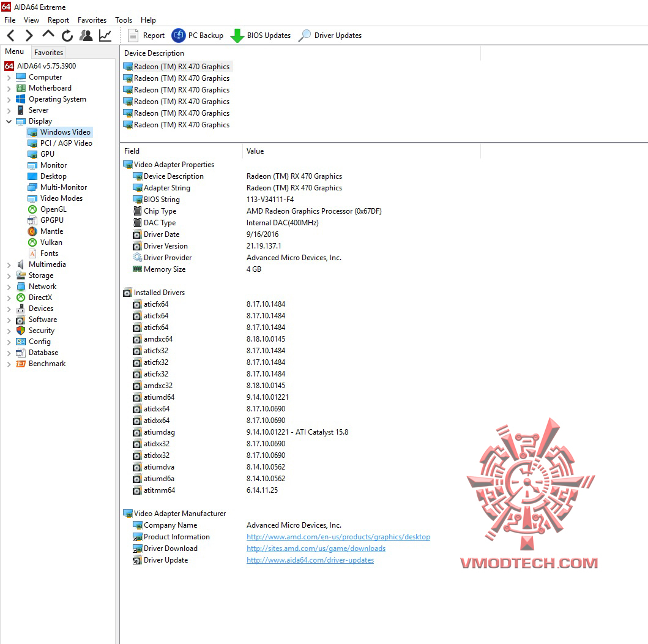Expand the Multimedia tree node
The image size is (648, 644).
9,264
